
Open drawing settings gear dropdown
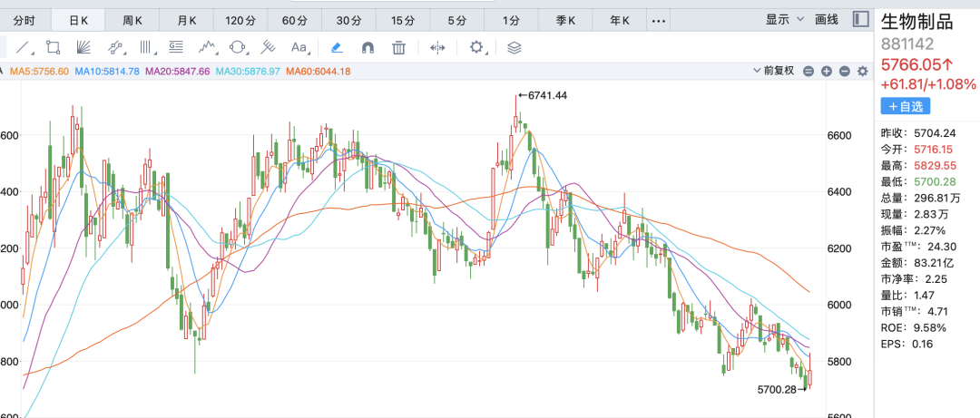pyautogui.click(x=477, y=47)
